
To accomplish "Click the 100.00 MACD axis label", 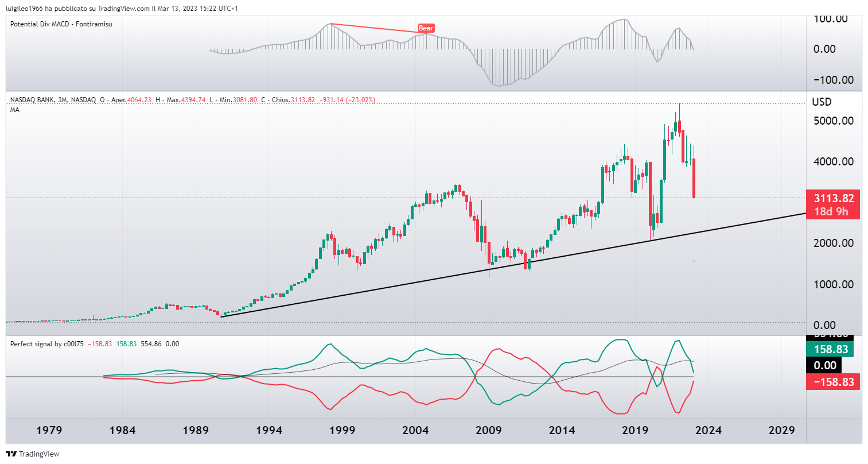I will point(831,19).
